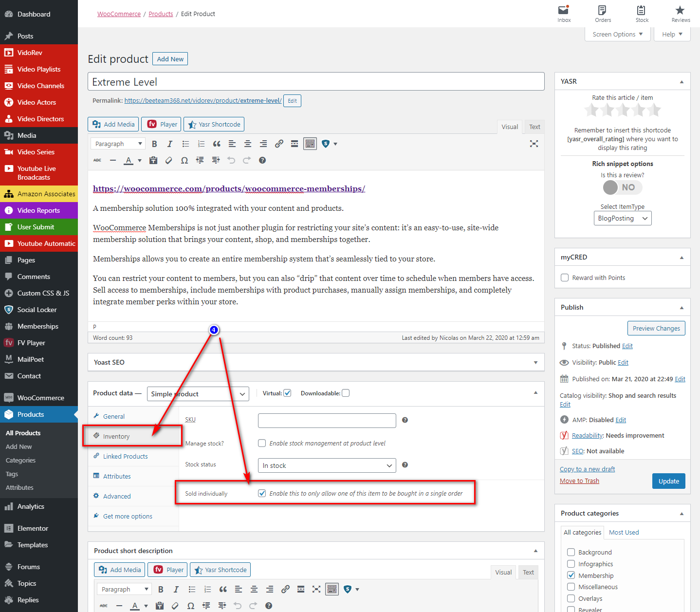Click the blockquote icon in main editor toolbar
This screenshot has width=700, height=612.
pos(217,144)
